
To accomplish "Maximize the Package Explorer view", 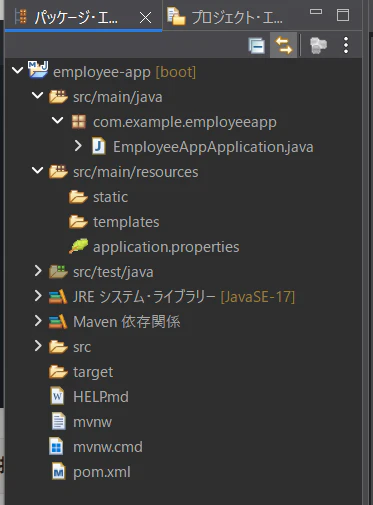I will click(343, 15).
